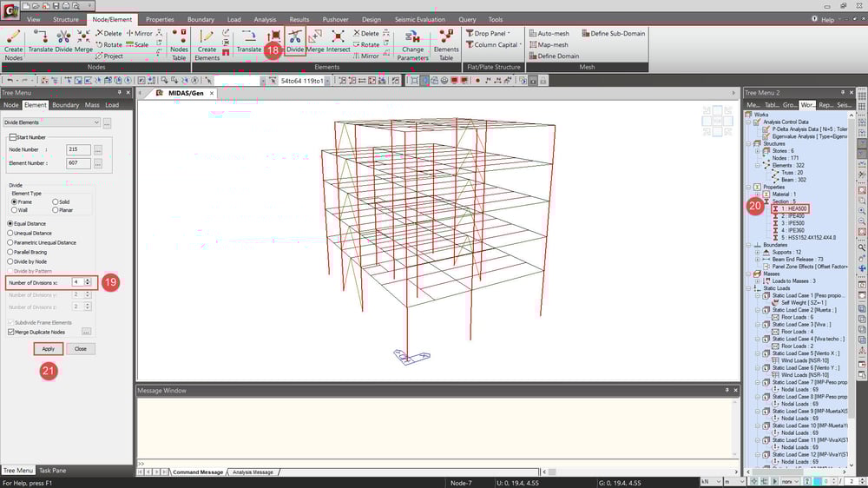Click the Number of Divisions x field
The height and width of the screenshot is (488, 868).
77,282
